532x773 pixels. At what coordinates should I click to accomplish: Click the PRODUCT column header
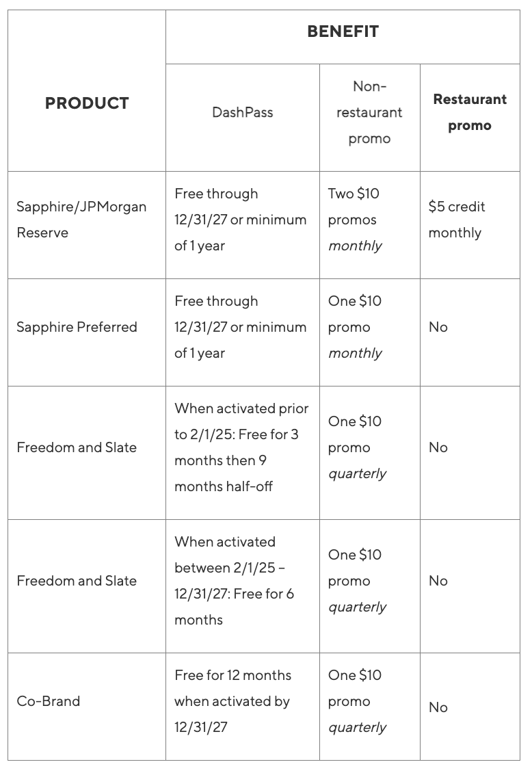click(87, 103)
